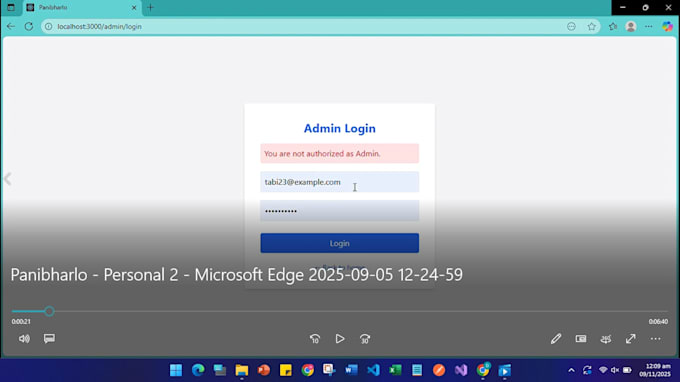Open Wi-Fi network settings in tray
The height and width of the screenshot is (382, 680).
603,370
